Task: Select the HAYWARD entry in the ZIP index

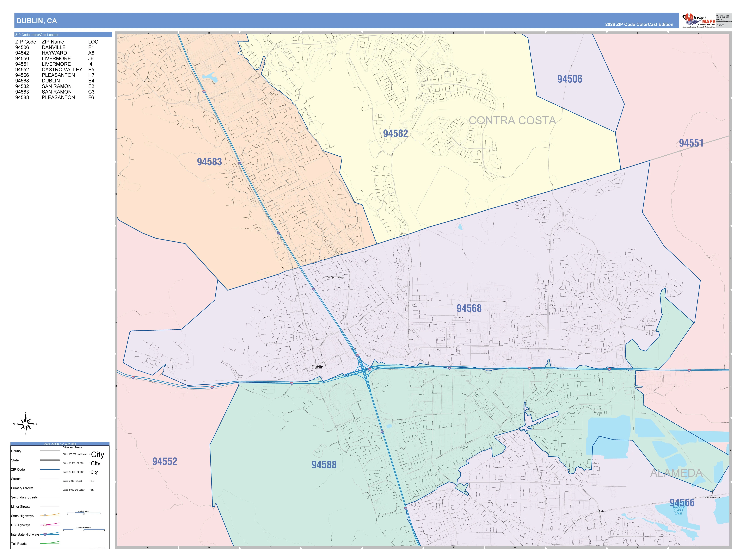Action: [54, 53]
